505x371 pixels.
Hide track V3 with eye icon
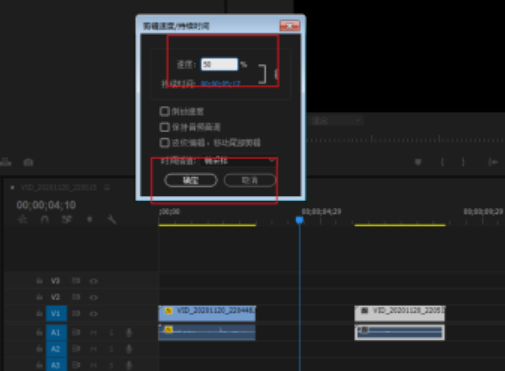click(93, 281)
